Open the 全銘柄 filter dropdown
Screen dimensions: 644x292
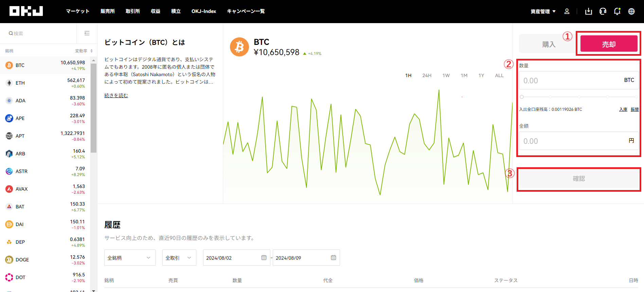tap(130, 258)
